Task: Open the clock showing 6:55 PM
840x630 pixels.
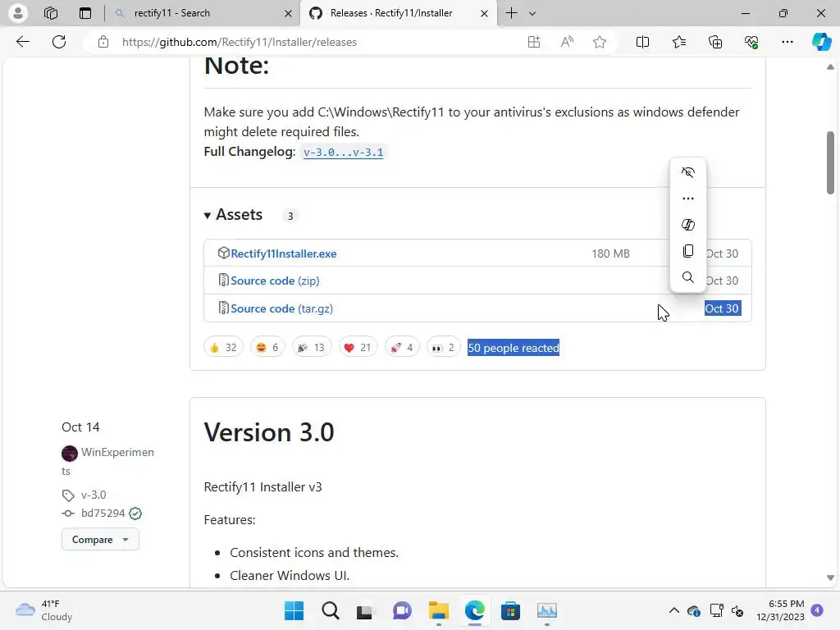Action: [x=780, y=610]
